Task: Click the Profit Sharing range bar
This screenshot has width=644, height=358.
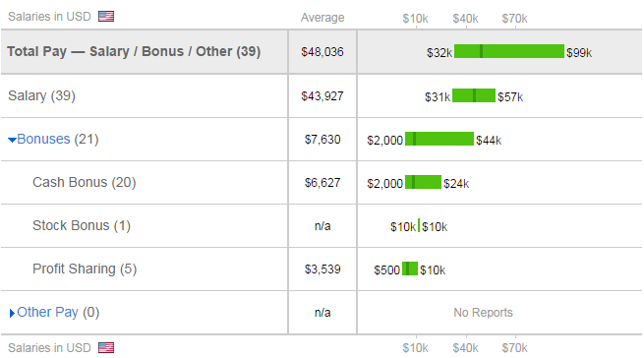Action: coord(410,268)
